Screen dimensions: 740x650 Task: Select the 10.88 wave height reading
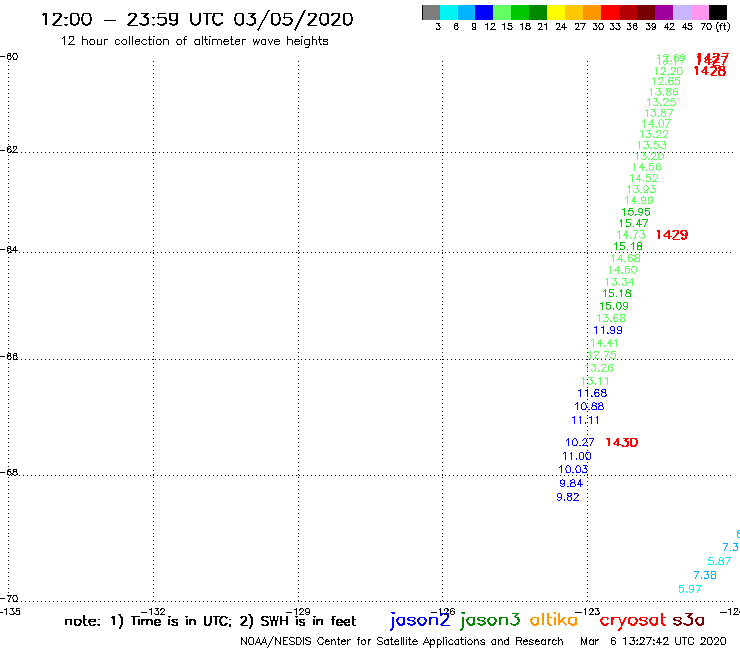589,406
